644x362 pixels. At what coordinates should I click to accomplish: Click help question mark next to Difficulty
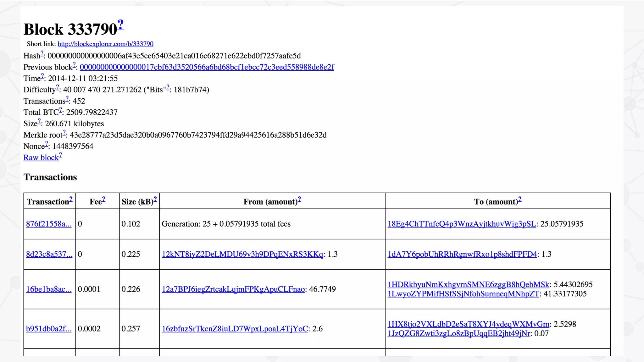(58, 88)
